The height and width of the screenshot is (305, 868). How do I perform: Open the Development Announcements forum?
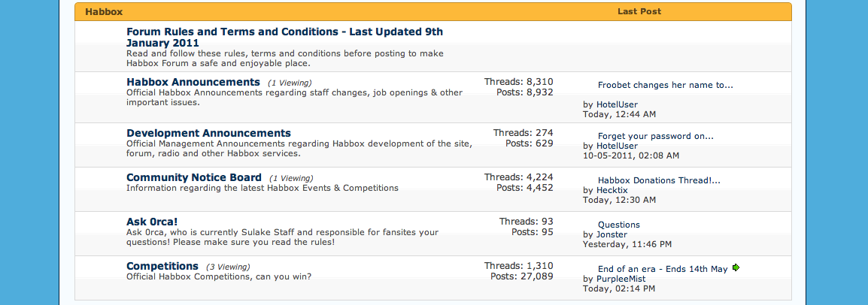click(208, 133)
